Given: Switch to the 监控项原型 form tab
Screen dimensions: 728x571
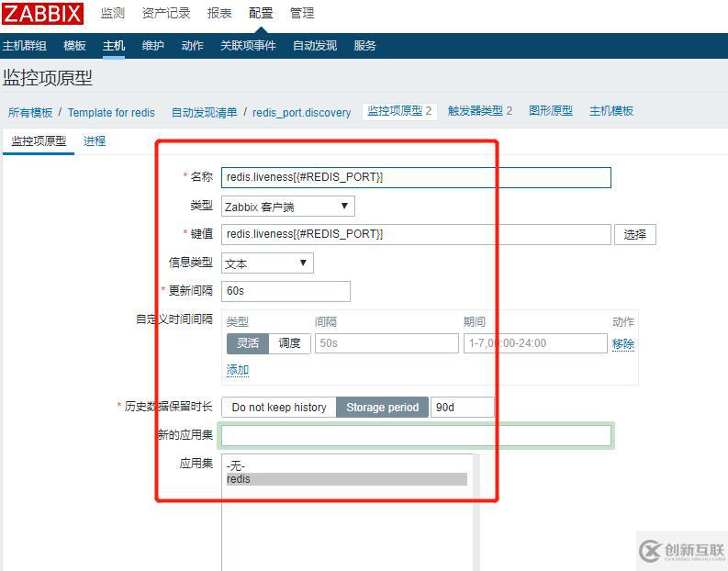Looking at the screenshot, I should pyautogui.click(x=39, y=141).
